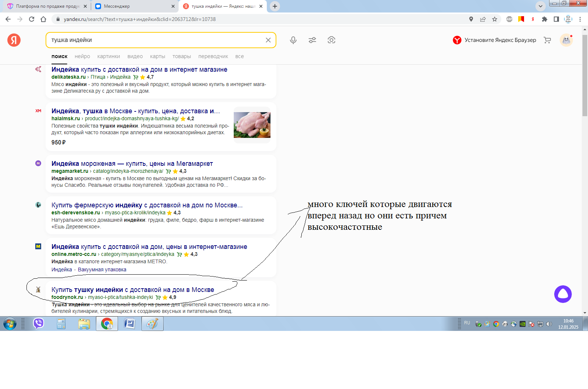Close the 'Мессенджер' browser tab

(x=173, y=6)
